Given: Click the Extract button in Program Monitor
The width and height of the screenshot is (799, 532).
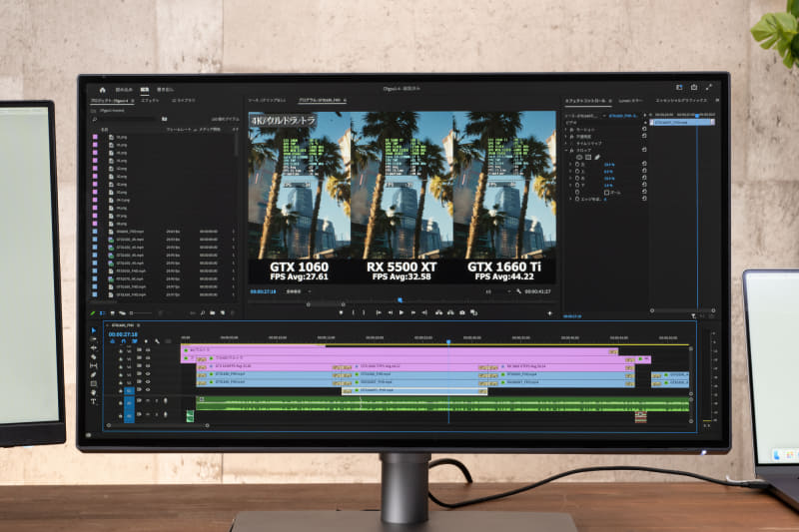Looking at the screenshot, I should click(x=450, y=312).
